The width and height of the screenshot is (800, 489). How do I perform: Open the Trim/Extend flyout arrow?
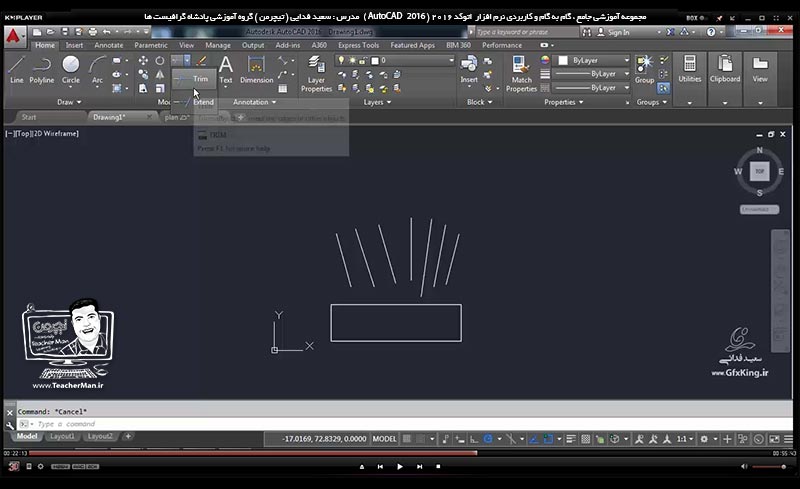(187, 61)
